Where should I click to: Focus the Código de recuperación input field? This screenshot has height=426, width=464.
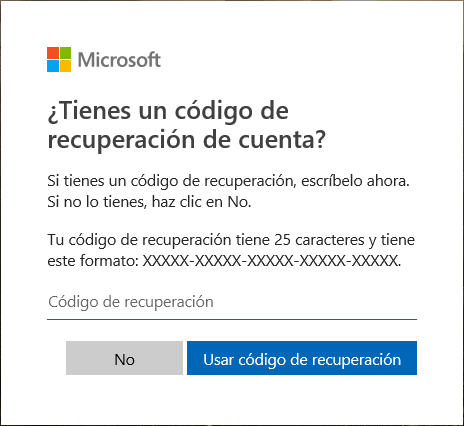[x=232, y=302]
